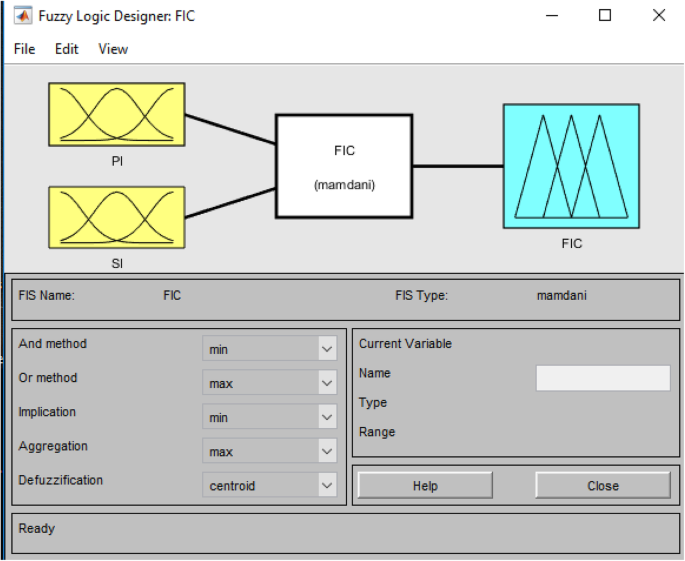The width and height of the screenshot is (685, 561).
Task: Click the Close button in the panel
Action: point(603,485)
